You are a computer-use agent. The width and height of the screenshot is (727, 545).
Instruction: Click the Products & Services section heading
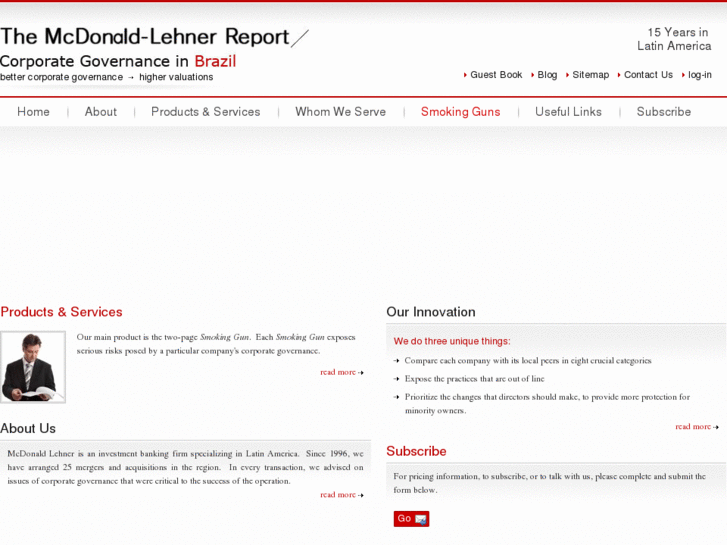tap(61, 312)
